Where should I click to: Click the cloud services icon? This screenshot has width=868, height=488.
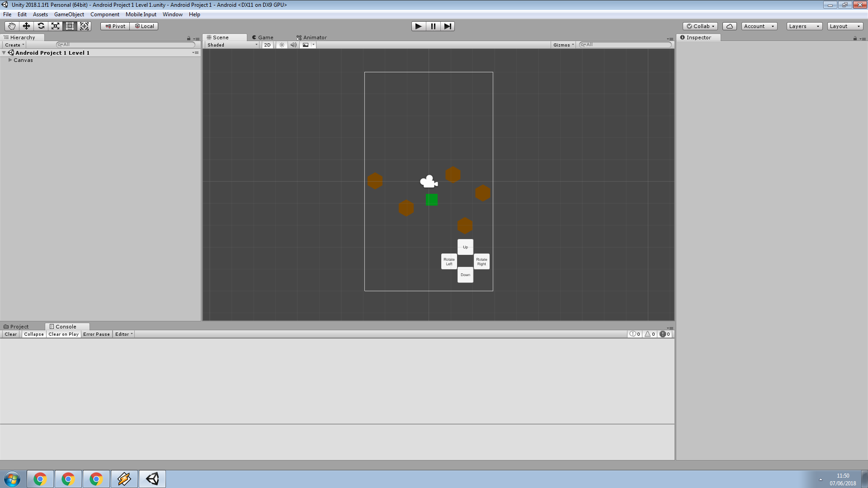[x=729, y=26]
